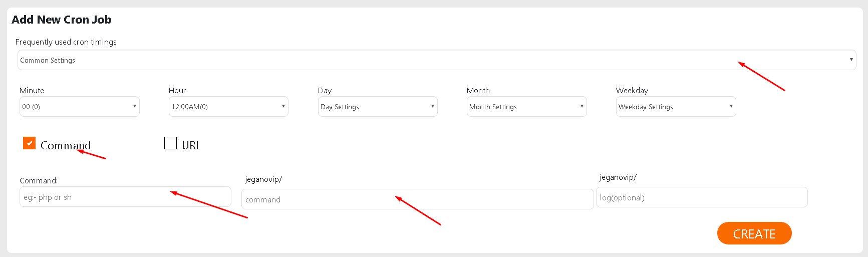Focus the 'command' path text field

click(417, 199)
